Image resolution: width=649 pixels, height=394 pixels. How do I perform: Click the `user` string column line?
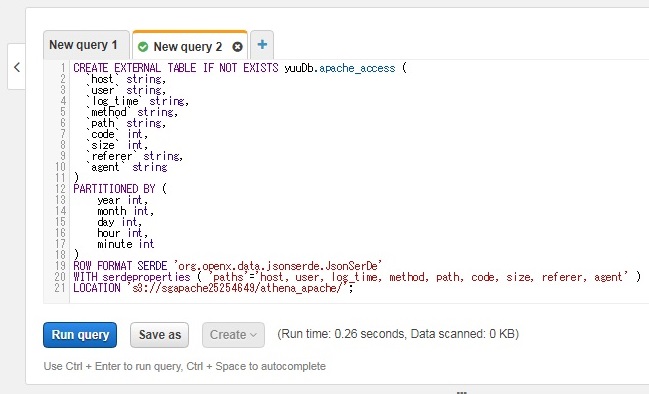[x=126, y=90]
